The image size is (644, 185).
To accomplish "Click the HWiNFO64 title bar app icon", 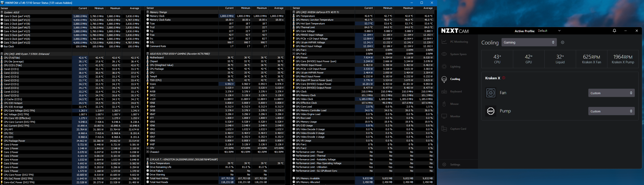I will point(2,3).
